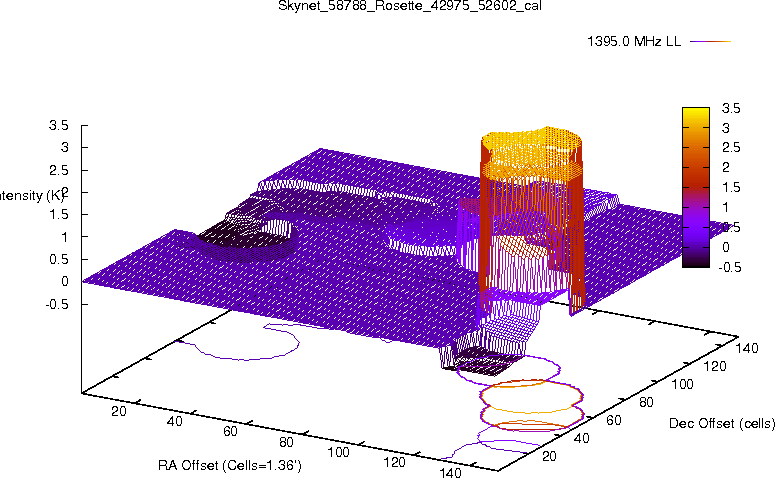Screen dimensions: 775x478
Task: Click the 1 label on the color bar
Action: pos(726,207)
